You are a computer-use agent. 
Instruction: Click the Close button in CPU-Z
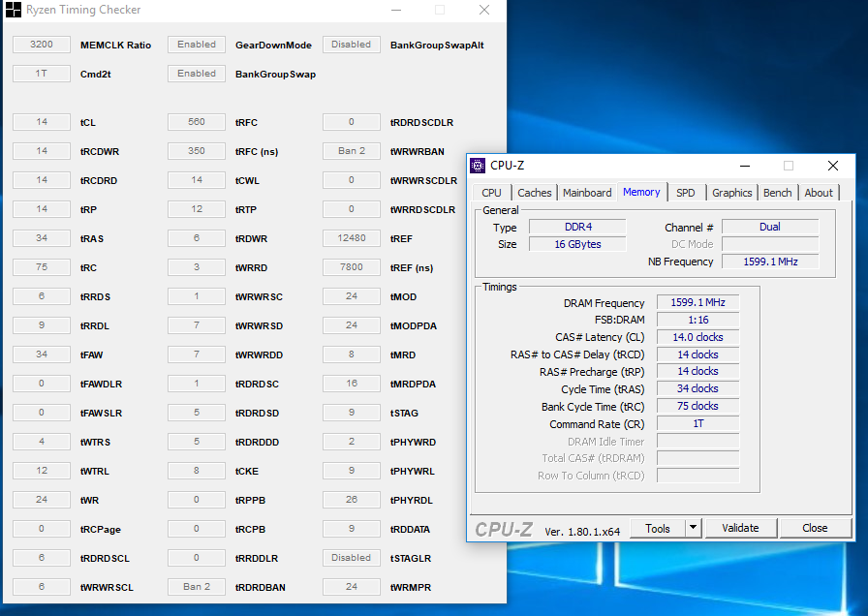pos(815,528)
